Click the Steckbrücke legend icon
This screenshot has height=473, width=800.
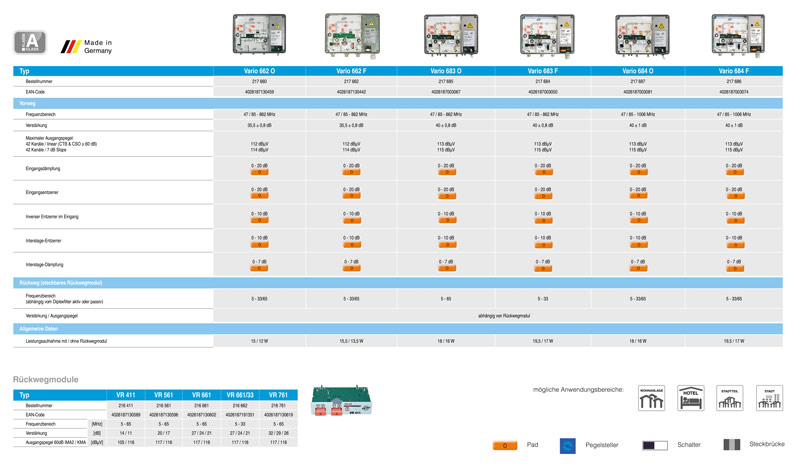[x=732, y=444]
